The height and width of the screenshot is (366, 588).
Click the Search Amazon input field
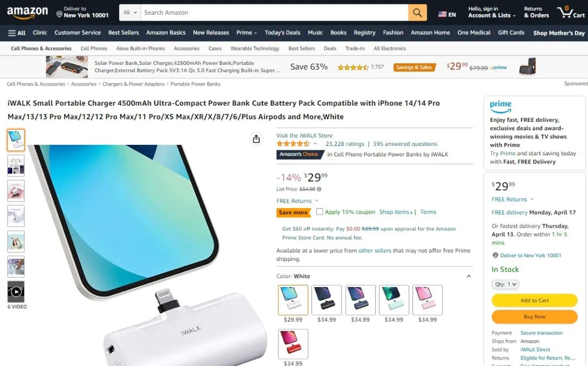(274, 13)
